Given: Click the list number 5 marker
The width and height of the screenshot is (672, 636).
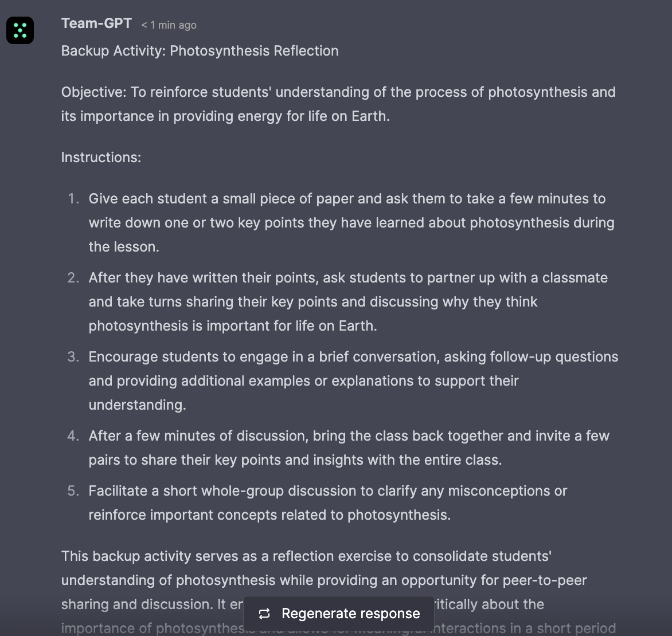Looking at the screenshot, I should (x=73, y=491).
